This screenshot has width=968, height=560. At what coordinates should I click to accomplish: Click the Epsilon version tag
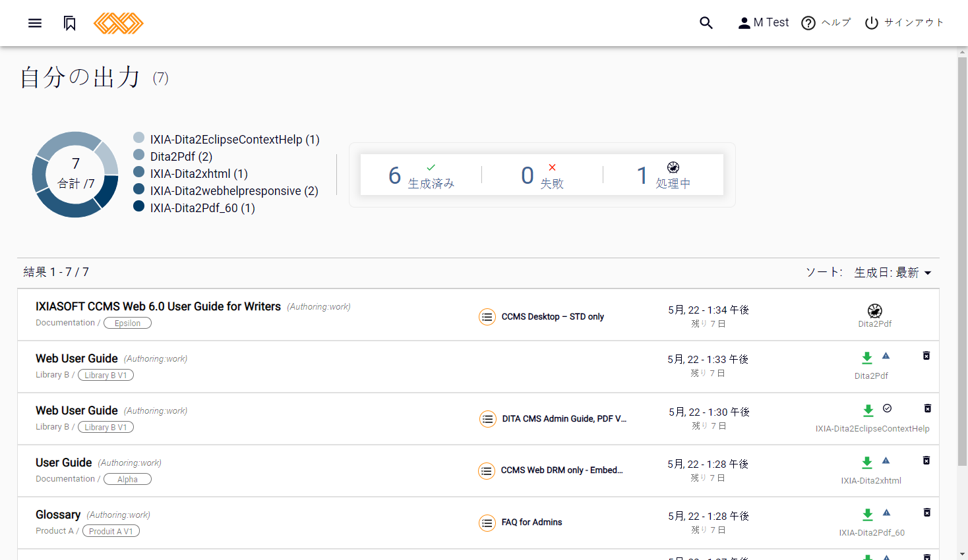[x=128, y=323]
